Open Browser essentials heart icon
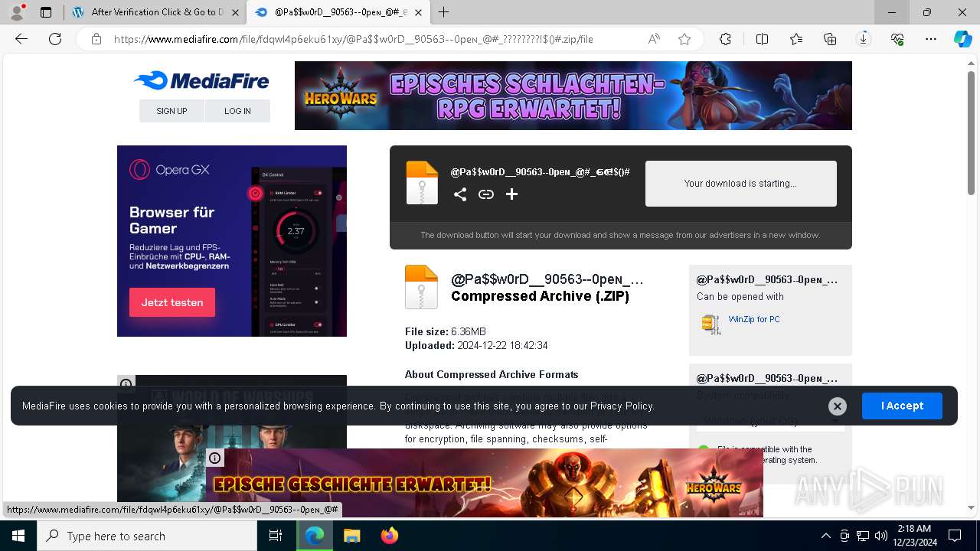 tap(897, 39)
